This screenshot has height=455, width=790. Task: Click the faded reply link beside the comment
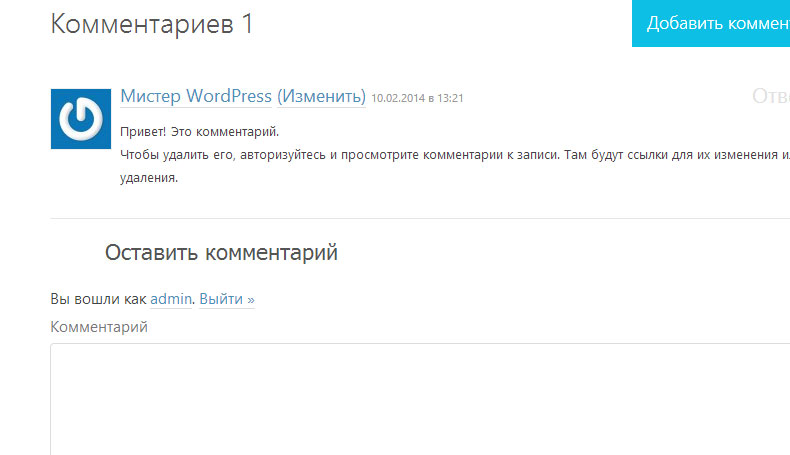point(770,96)
